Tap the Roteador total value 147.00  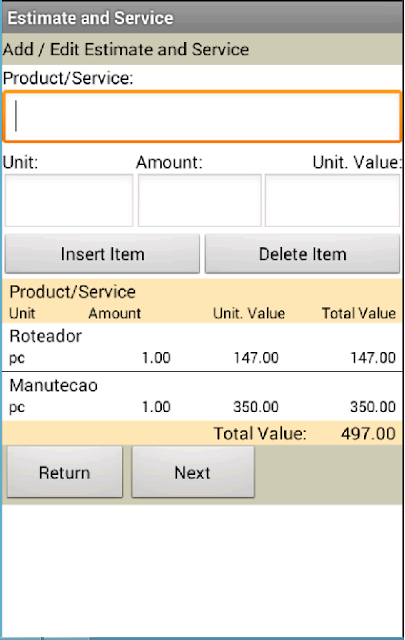click(373, 358)
